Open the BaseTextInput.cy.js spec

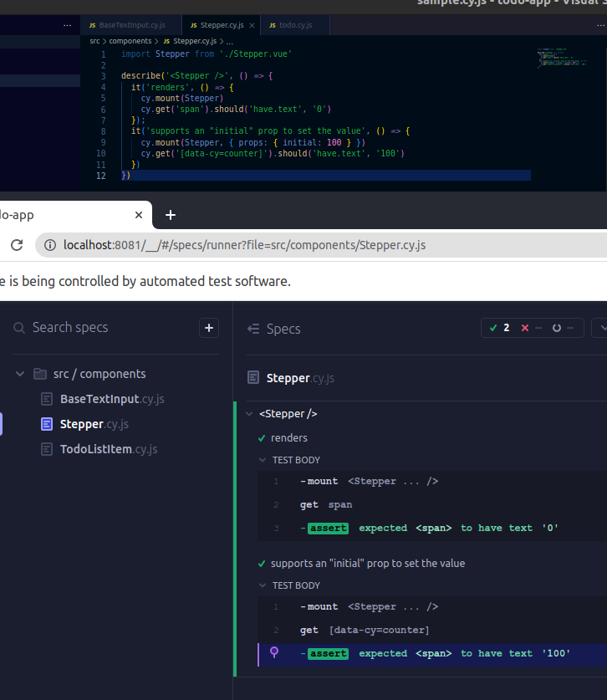click(112, 399)
